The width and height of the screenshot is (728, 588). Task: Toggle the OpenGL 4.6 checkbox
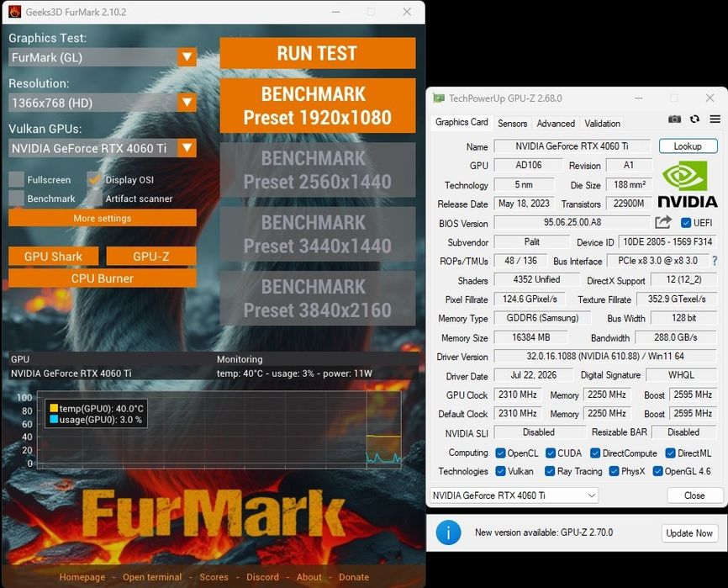657,471
